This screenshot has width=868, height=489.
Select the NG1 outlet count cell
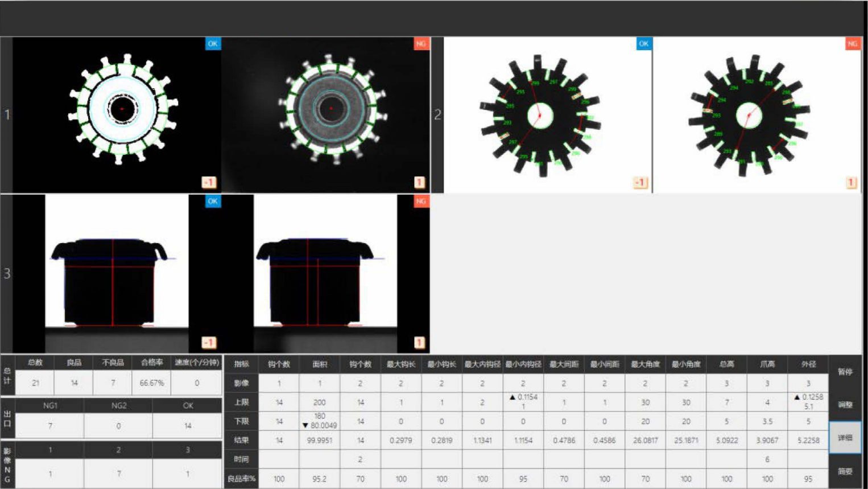[50, 426]
